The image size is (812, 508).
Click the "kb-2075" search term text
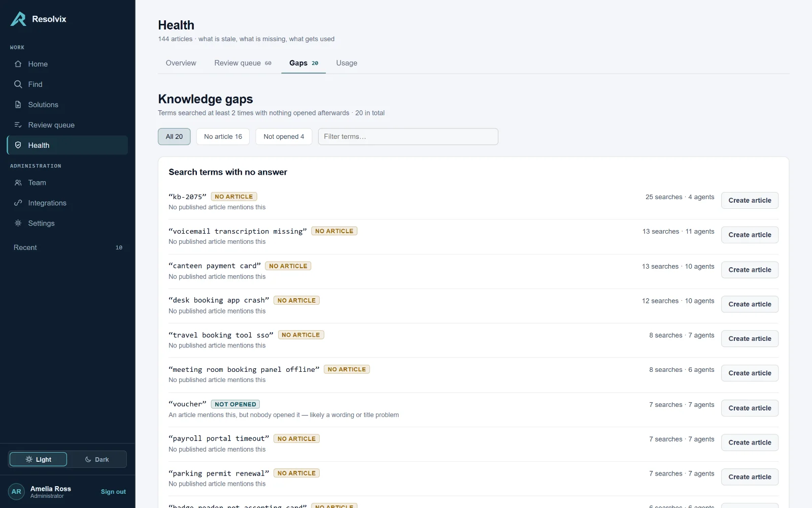[x=187, y=197]
